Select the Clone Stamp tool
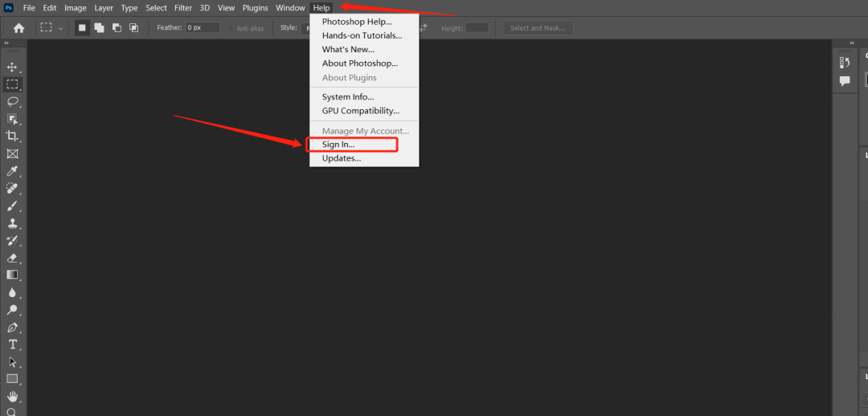 click(x=12, y=223)
